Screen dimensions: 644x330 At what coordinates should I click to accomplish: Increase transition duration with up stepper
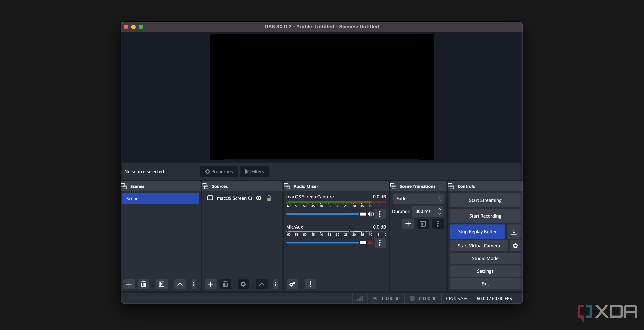439,209
